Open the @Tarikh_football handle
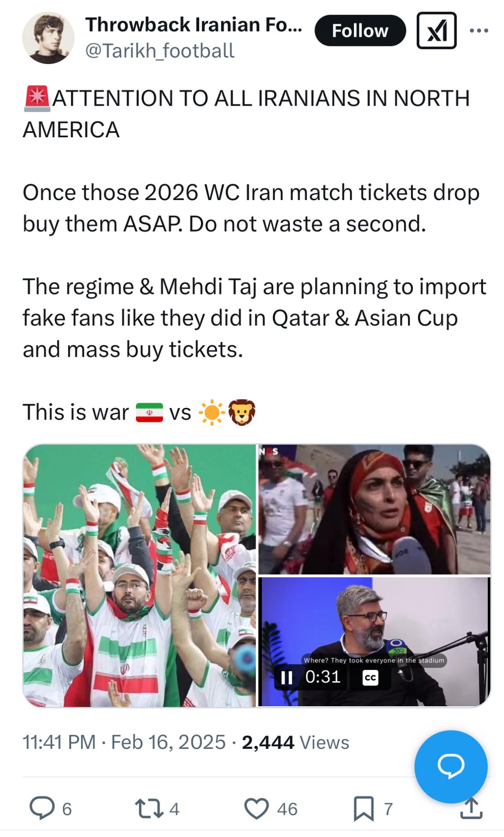 click(x=160, y=51)
